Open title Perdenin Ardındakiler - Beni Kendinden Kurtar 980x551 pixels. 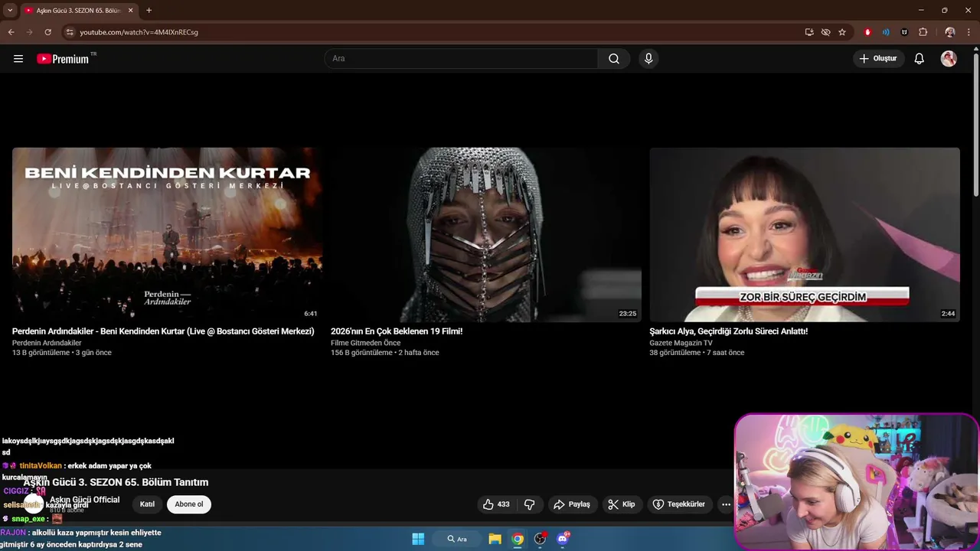point(163,331)
